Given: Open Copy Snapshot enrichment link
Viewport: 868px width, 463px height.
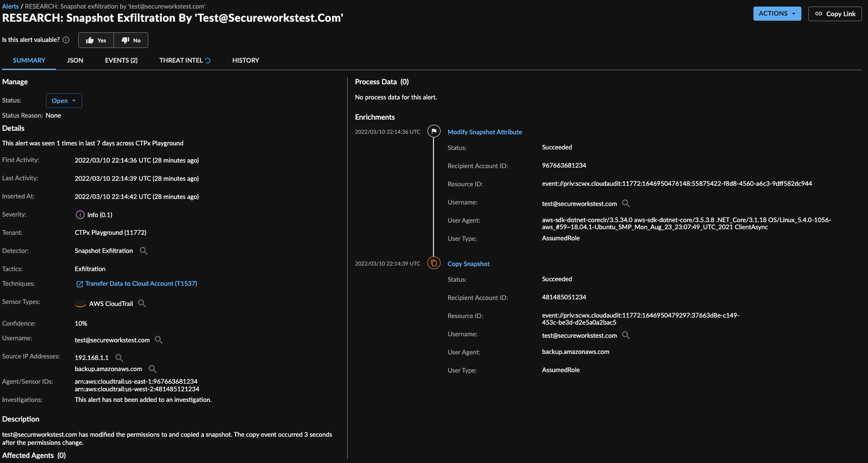Looking at the screenshot, I should point(468,264).
